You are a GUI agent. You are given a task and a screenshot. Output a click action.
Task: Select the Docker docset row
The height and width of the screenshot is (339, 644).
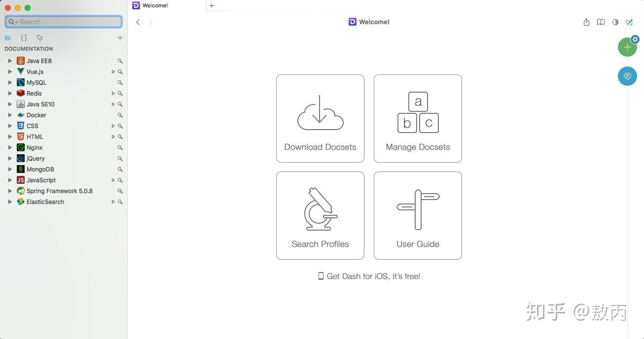64,115
